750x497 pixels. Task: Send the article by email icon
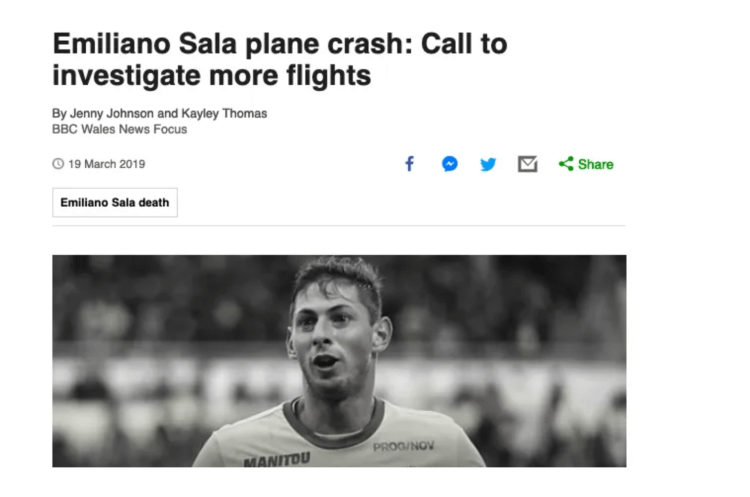tap(527, 164)
